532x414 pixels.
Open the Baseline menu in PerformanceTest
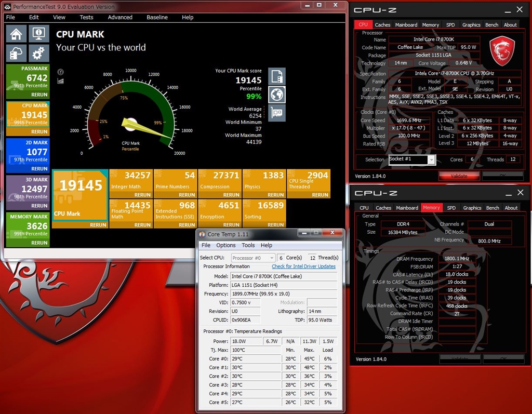click(x=157, y=17)
